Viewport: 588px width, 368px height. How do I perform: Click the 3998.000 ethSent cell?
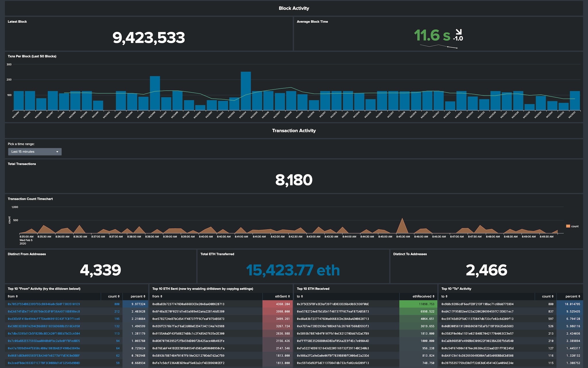click(x=278, y=311)
